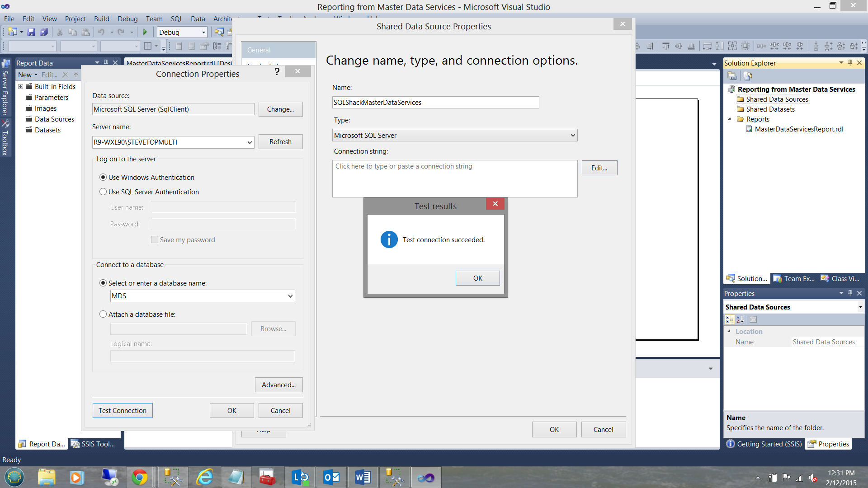The height and width of the screenshot is (488, 868).
Task: Click the Connection Properties help question mark
Action: [277, 71]
